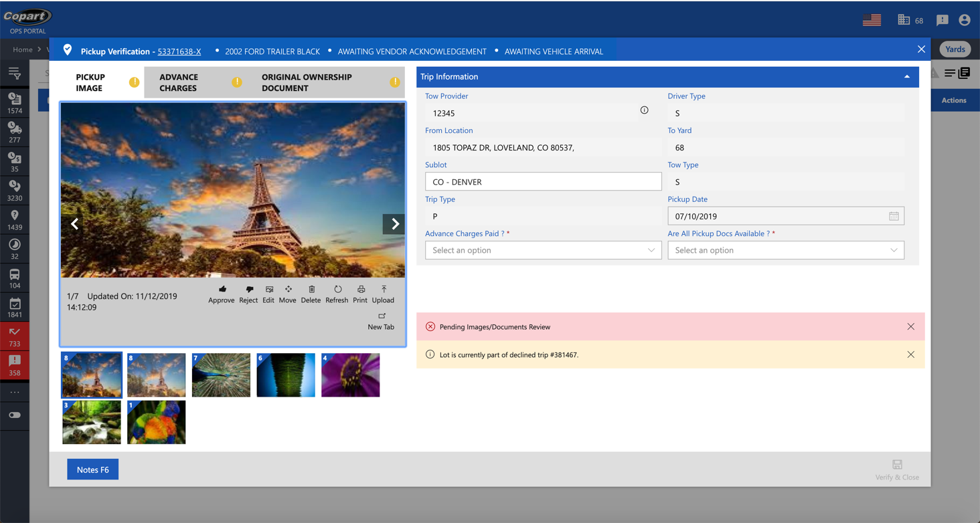Open Are All Pickup Docs Available dropdown
The height and width of the screenshot is (523, 980).
click(x=786, y=250)
